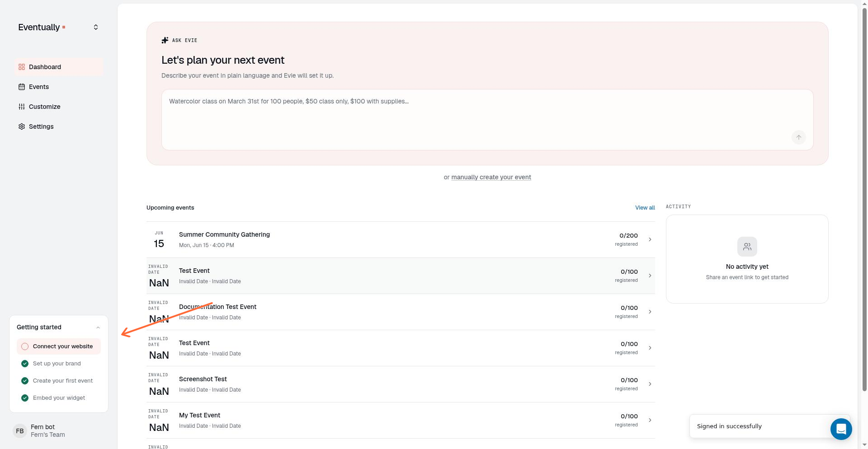The width and height of the screenshot is (868, 449).
Task: Open Documentation Test Event title
Action: click(x=217, y=307)
